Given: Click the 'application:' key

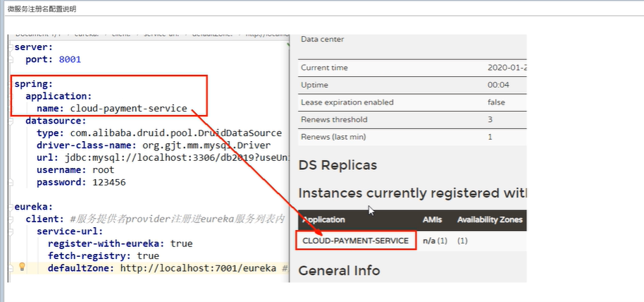Looking at the screenshot, I should (58, 96).
